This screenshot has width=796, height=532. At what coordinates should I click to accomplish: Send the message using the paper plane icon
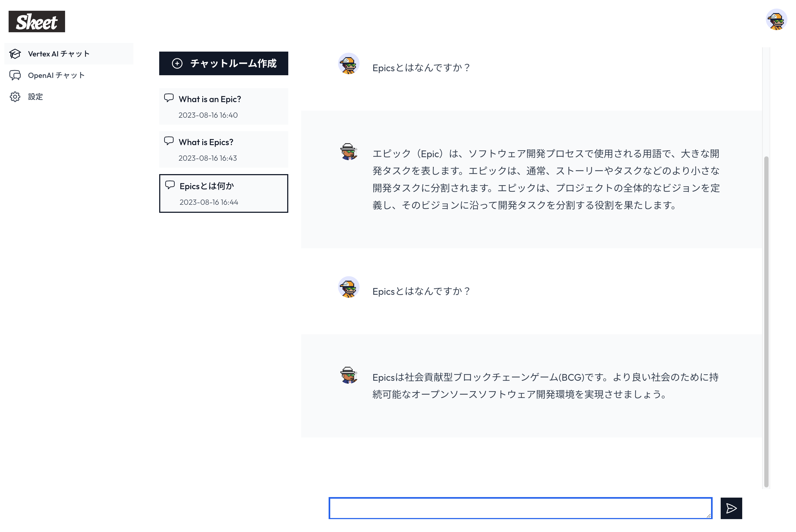point(731,508)
